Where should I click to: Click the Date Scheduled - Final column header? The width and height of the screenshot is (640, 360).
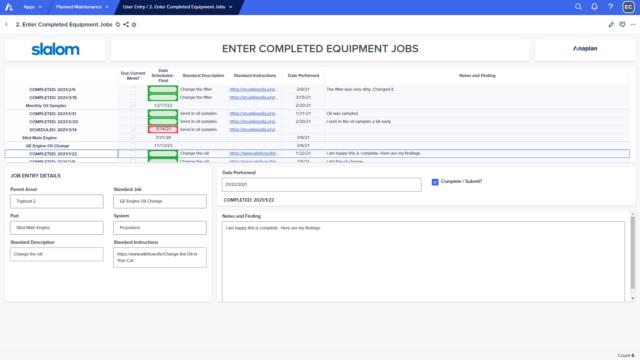163,76
